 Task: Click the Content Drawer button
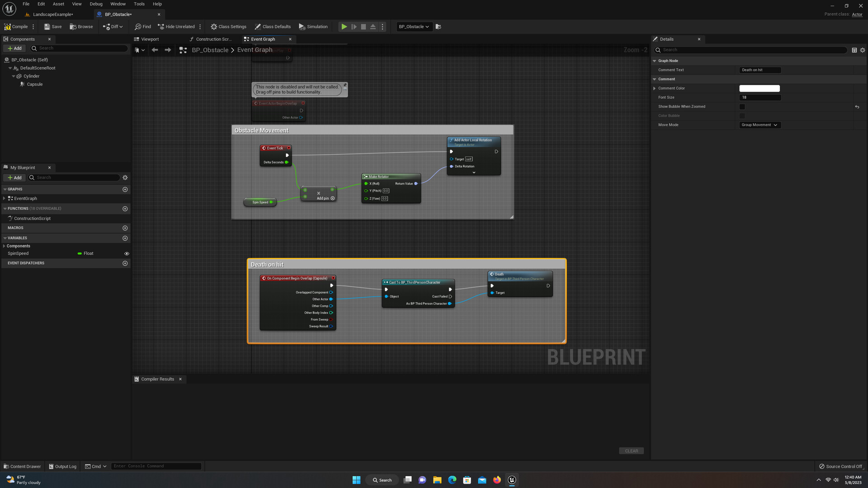pyautogui.click(x=22, y=466)
